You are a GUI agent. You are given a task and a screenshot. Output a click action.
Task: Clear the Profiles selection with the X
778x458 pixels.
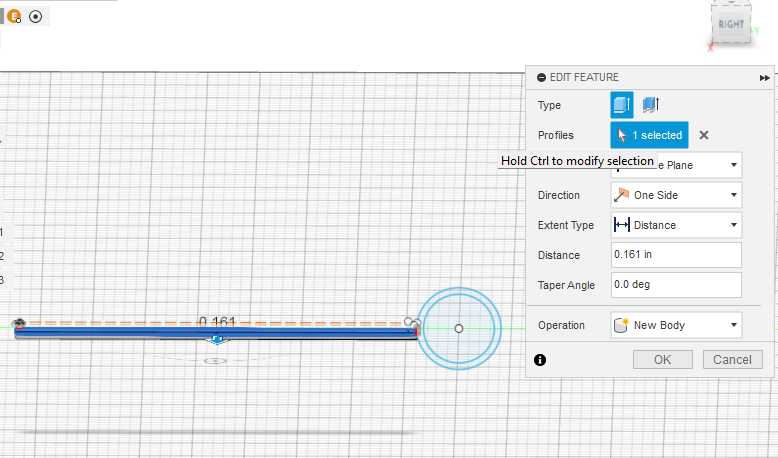(704, 135)
